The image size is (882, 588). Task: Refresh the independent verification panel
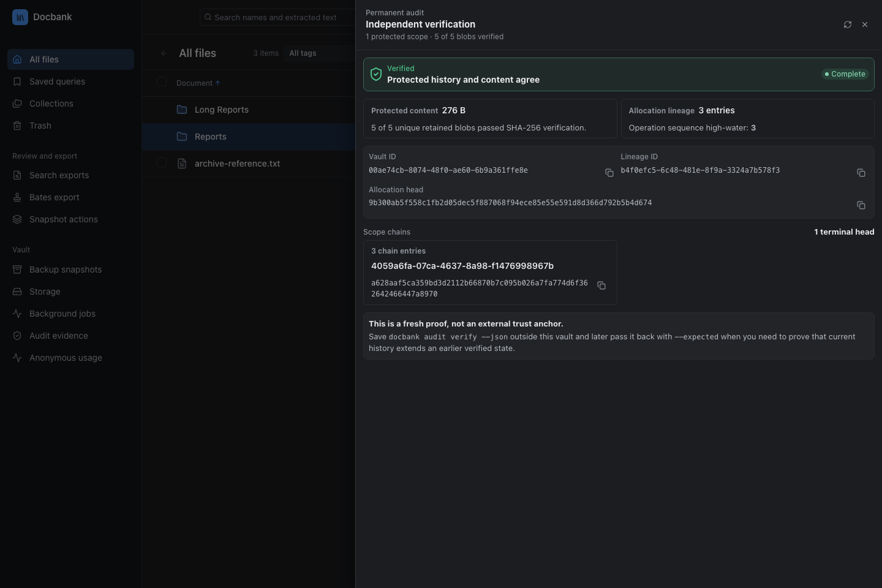(848, 24)
